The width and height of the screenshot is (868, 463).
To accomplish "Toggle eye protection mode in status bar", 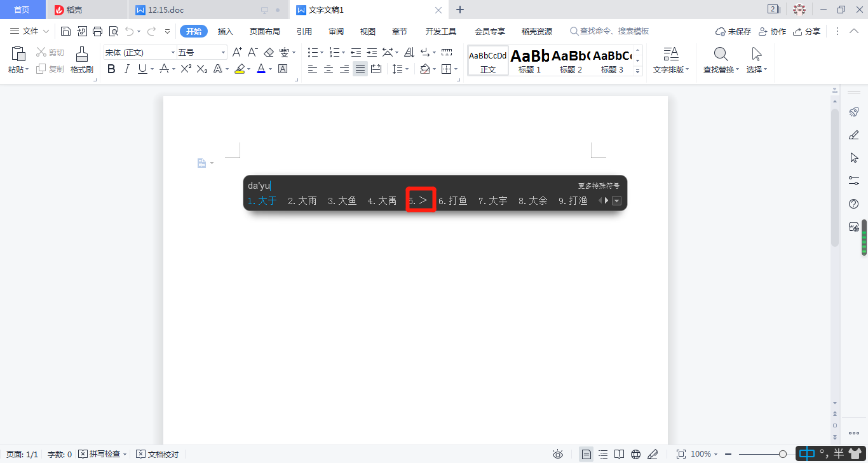I will [558, 454].
